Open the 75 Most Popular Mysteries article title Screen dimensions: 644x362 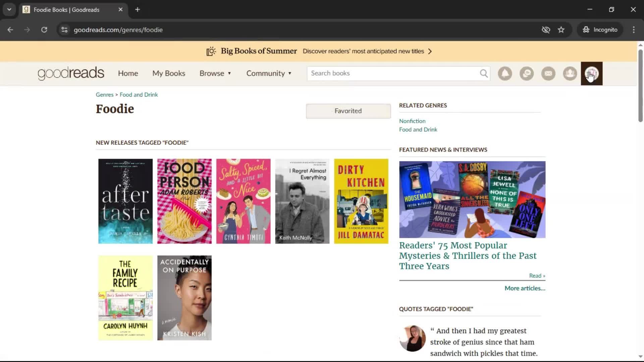coord(468,256)
